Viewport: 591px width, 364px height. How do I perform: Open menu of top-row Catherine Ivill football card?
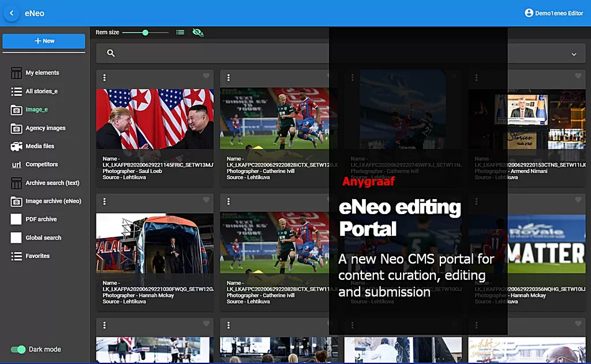coord(229,77)
